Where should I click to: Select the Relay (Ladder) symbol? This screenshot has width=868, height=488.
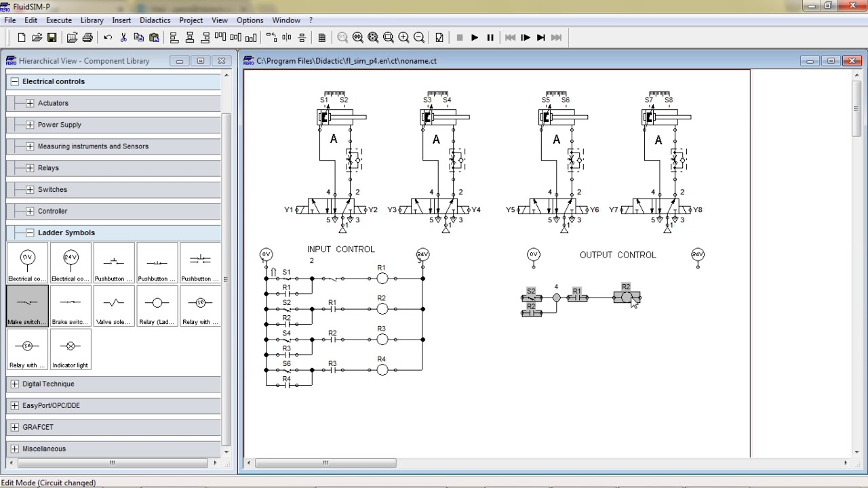tap(157, 306)
